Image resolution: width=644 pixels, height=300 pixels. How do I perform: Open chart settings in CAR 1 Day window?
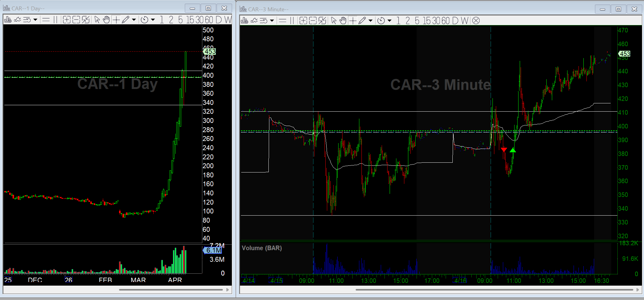(8, 20)
